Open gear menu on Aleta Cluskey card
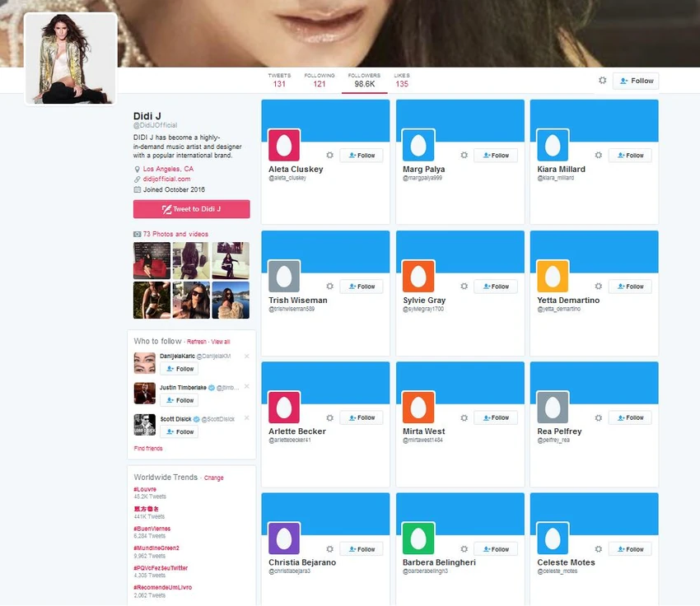700x606 pixels. click(329, 156)
